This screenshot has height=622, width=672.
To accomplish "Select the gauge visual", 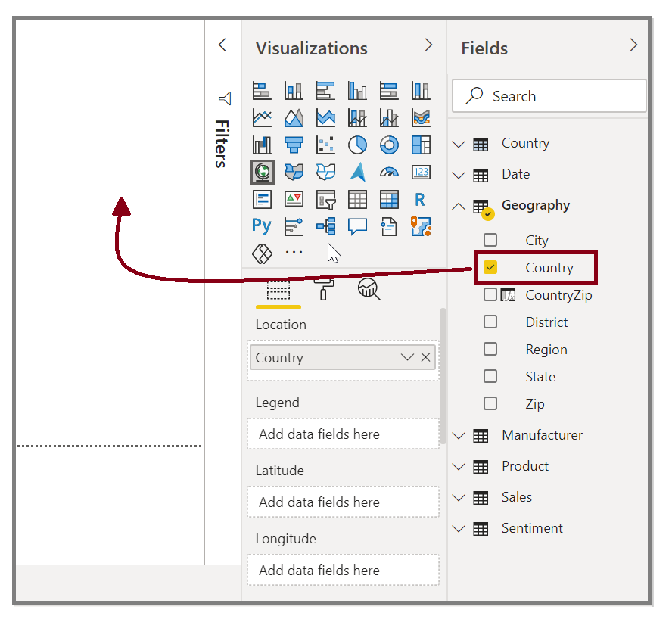I will point(389,173).
